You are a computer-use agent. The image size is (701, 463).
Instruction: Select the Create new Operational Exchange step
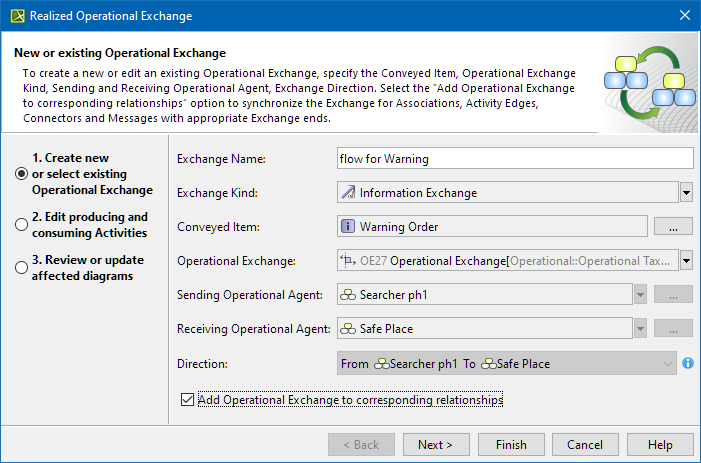pos(22,173)
